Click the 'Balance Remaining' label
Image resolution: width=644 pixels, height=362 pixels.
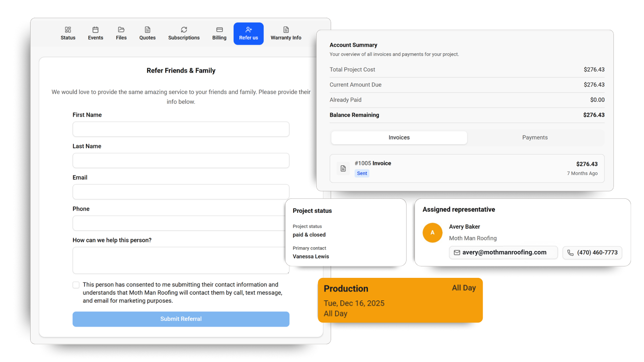pos(354,115)
